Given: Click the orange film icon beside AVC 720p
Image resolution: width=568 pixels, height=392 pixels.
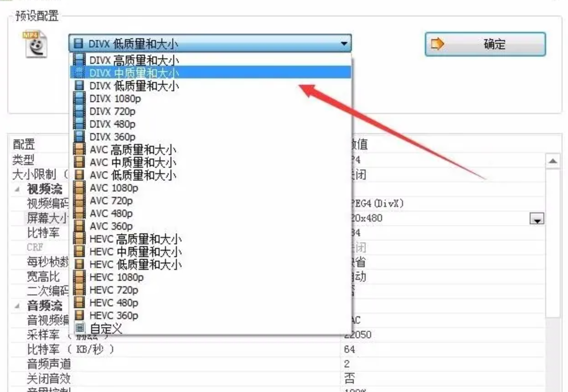Looking at the screenshot, I should coord(79,200).
